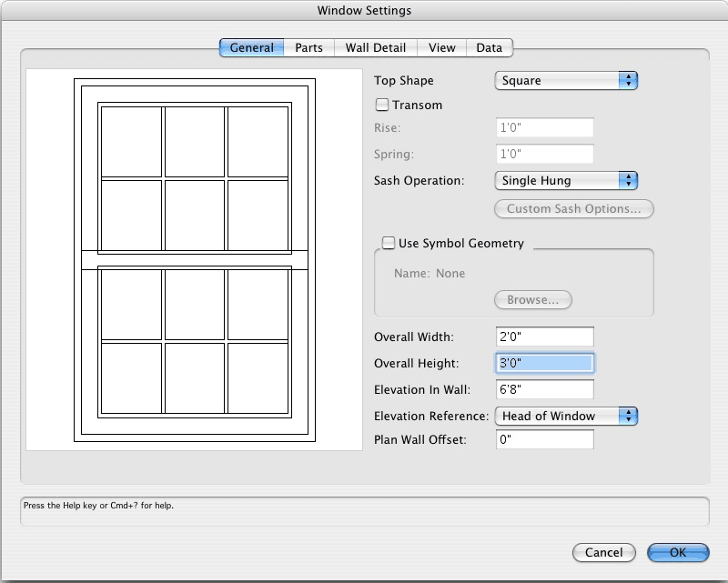This screenshot has width=728, height=583.
Task: Enable the Transom checkbox
Action: [382, 105]
